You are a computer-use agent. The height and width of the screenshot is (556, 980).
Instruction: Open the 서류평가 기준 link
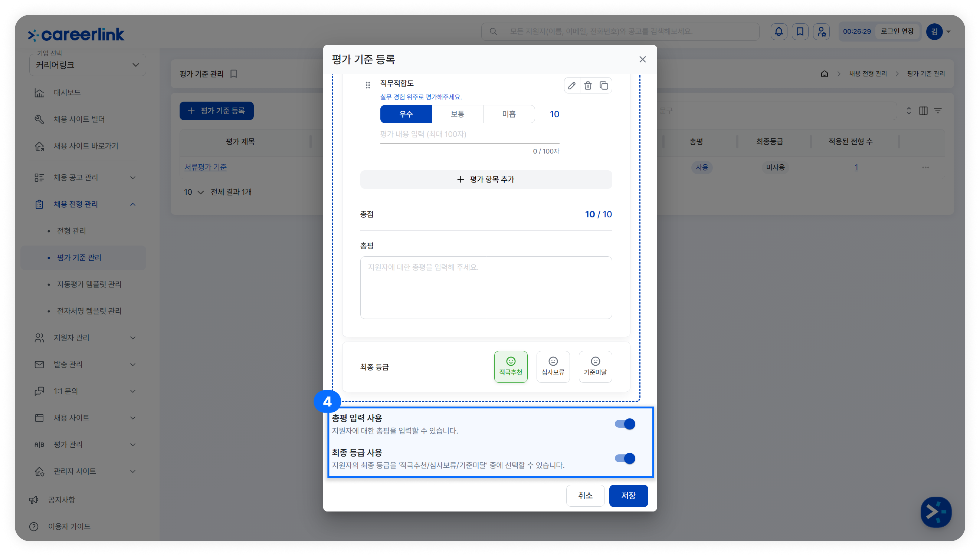tap(206, 167)
